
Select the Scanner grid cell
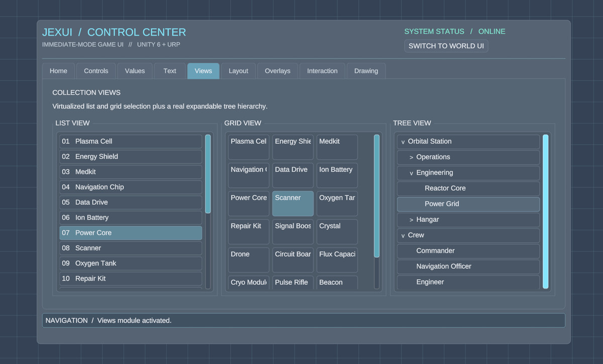(x=293, y=203)
